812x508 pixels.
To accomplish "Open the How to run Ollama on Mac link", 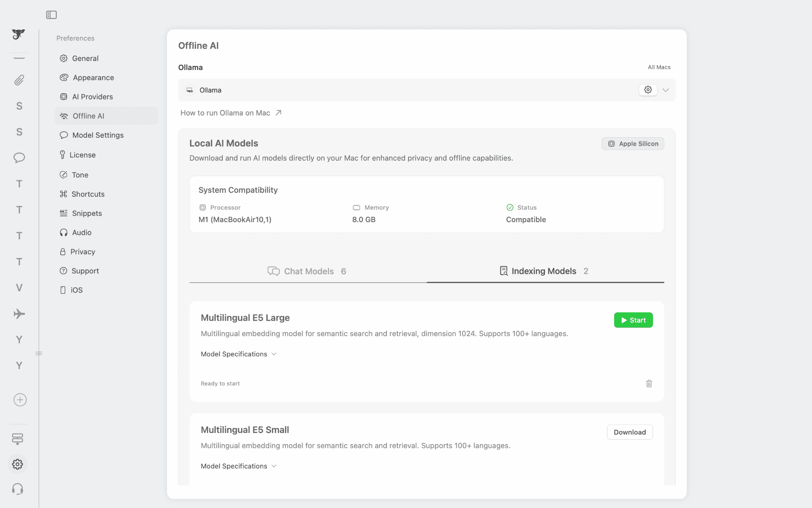I will click(225, 113).
